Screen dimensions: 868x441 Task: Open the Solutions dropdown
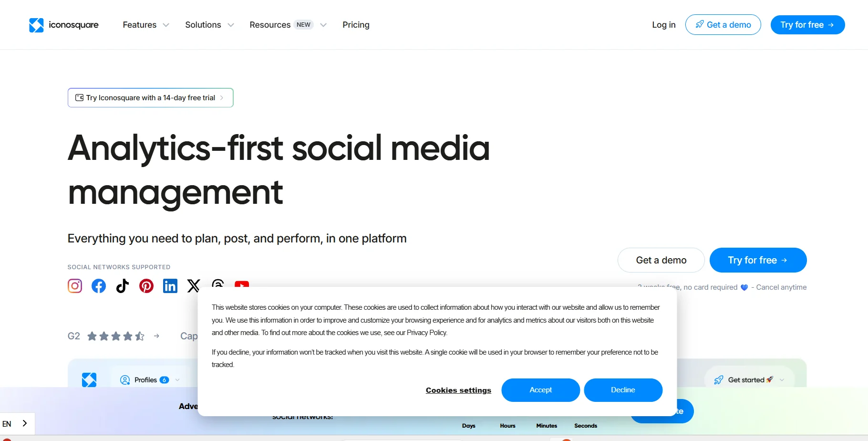(209, 25)
